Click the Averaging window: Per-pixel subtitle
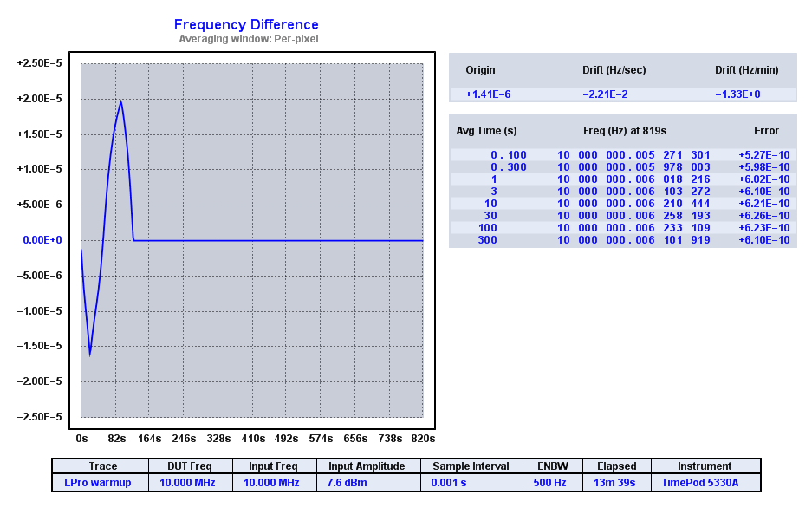The image size is (812, 521). tap(248, 39)
